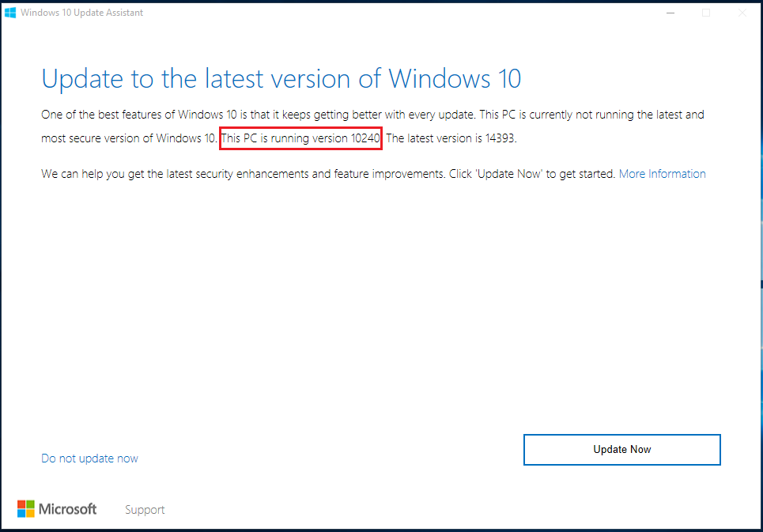Click the 'most secure version of Windows 10' phrase
This screenshot has height=532, width=763.
(128, 138)
